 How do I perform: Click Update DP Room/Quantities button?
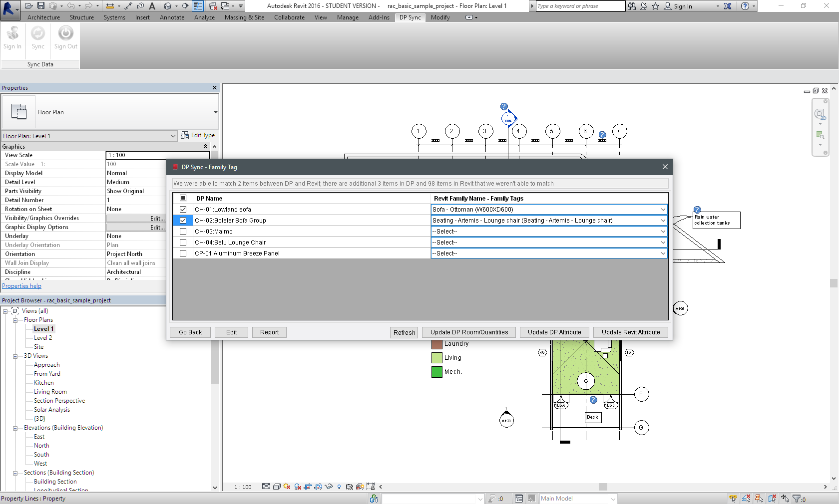469,332
